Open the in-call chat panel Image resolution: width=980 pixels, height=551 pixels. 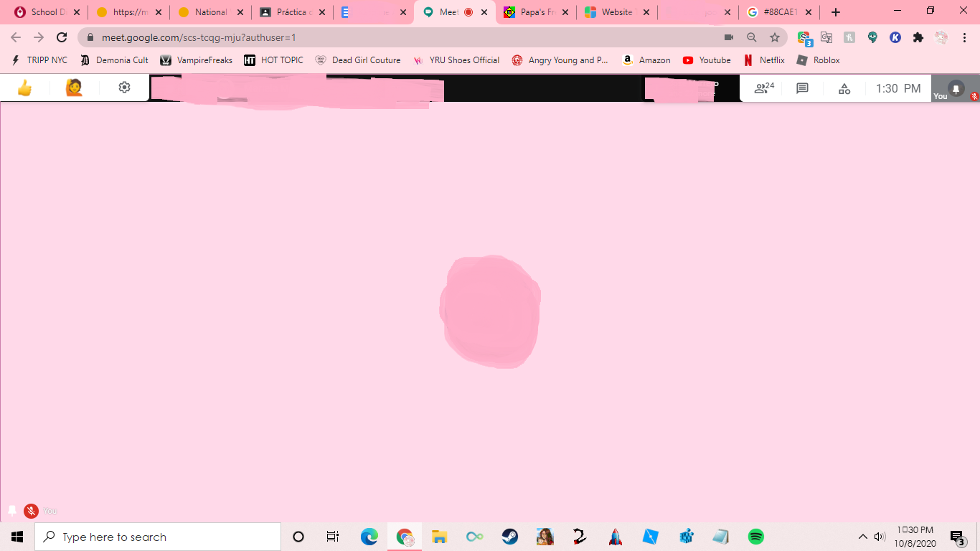801,88
